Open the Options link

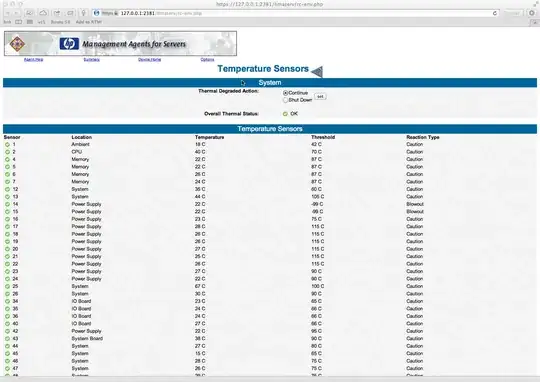207,60
